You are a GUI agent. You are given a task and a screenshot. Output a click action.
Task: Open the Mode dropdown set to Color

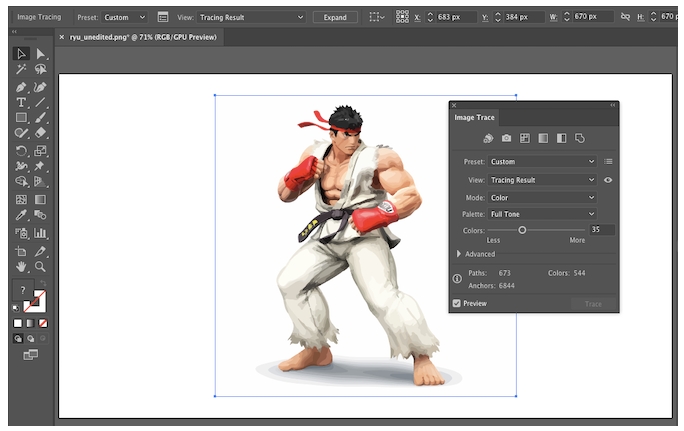tap(542, 197)
